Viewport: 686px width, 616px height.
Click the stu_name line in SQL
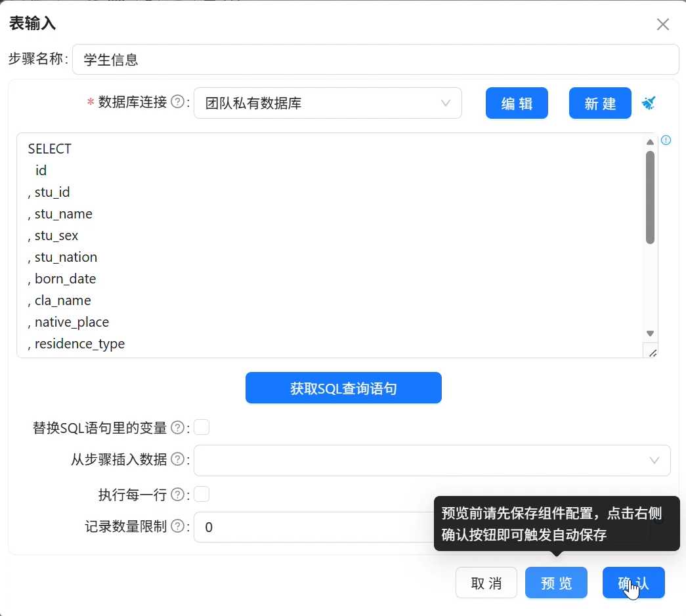point(60,214)
